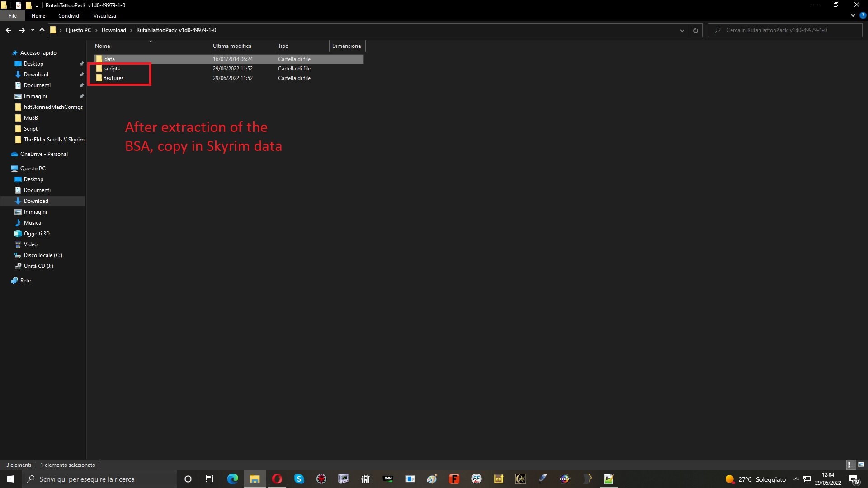Click the folder search field
868x488 pixels.
785,30
